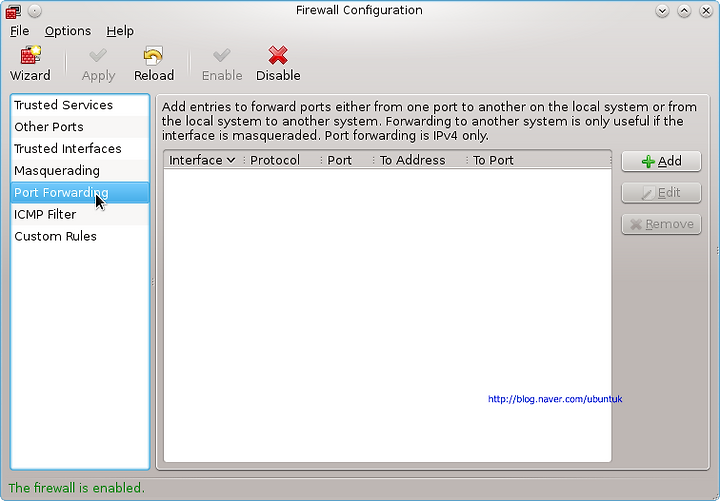Open the ICMP Filter section

coord(80,214)
